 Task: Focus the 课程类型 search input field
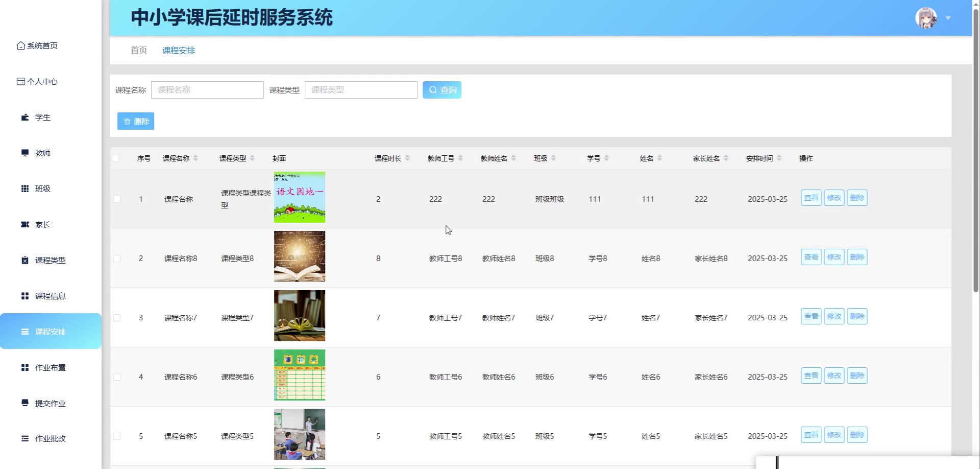tap(361, 90)
